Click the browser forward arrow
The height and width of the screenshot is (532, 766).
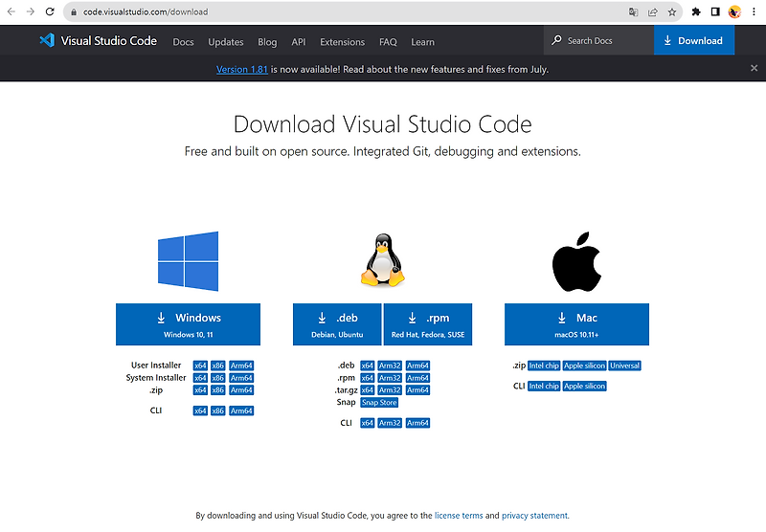tap(31, 11)
